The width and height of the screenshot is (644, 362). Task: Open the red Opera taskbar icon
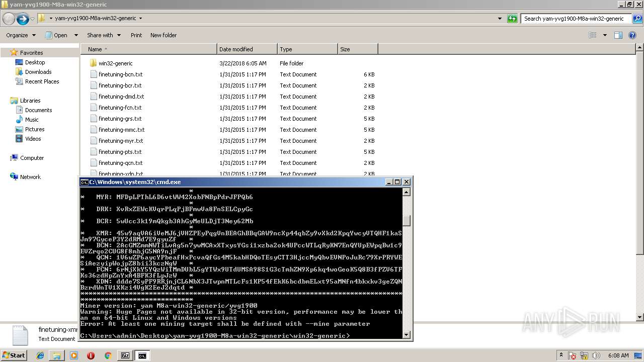coord(91,355)
